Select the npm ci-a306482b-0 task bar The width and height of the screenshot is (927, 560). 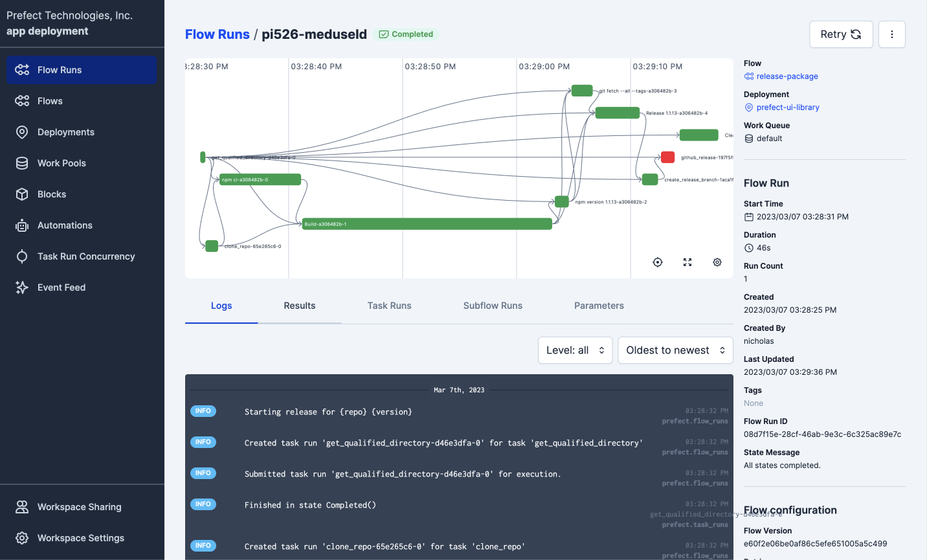[260, 179]
